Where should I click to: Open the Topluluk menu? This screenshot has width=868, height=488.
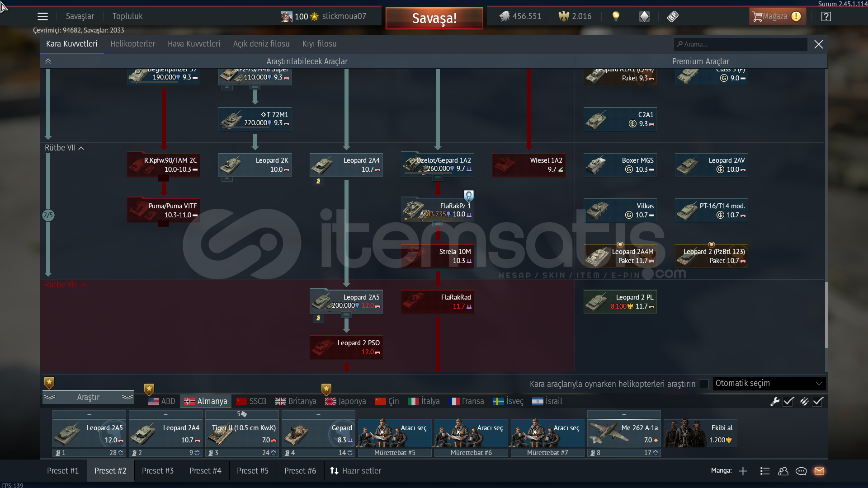click(127, 16)
